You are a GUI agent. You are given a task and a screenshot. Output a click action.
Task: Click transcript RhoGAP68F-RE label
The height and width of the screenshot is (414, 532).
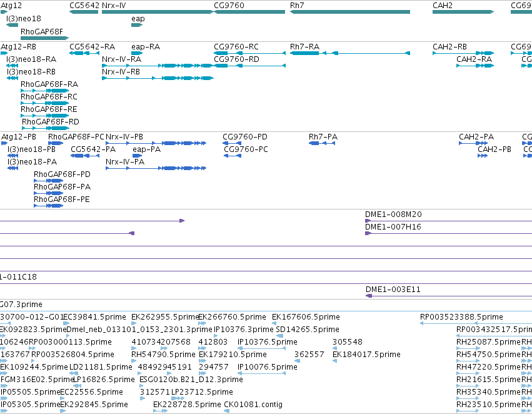(49, 109)
